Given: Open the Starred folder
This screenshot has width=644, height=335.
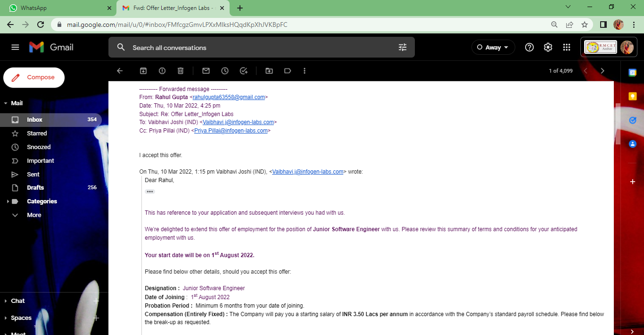Looking at the screenshot, I should [37, 134].
